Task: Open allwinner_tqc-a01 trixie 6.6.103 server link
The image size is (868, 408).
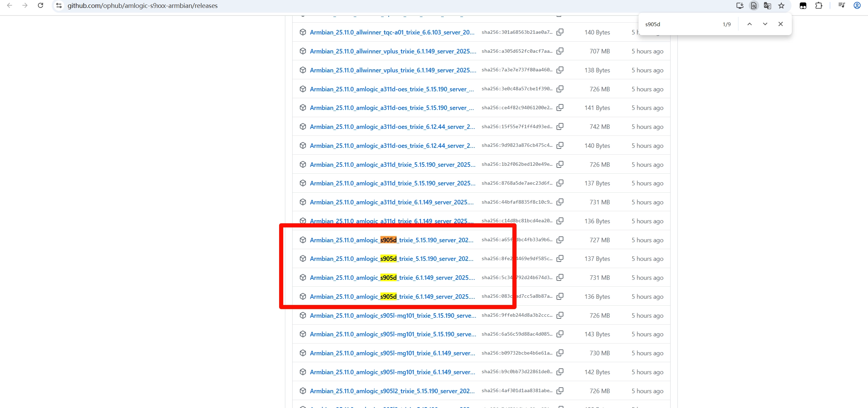Action: [x=392, y=32]
